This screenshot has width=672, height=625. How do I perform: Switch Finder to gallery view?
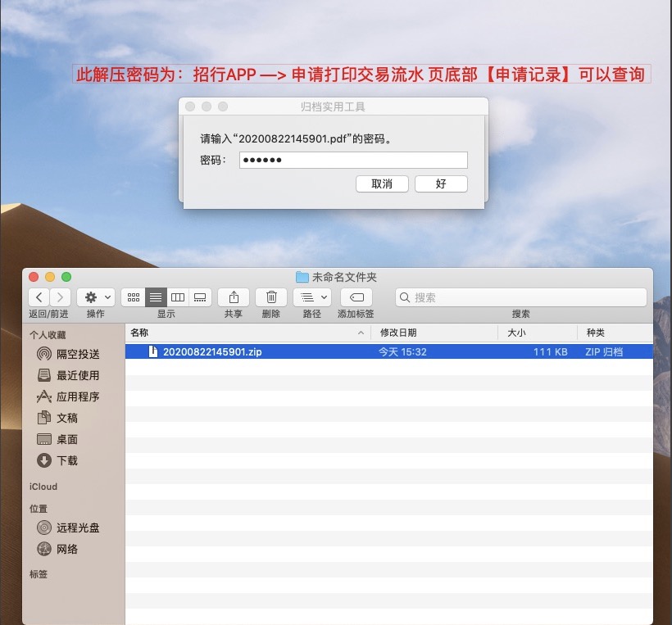coord(200,297)
